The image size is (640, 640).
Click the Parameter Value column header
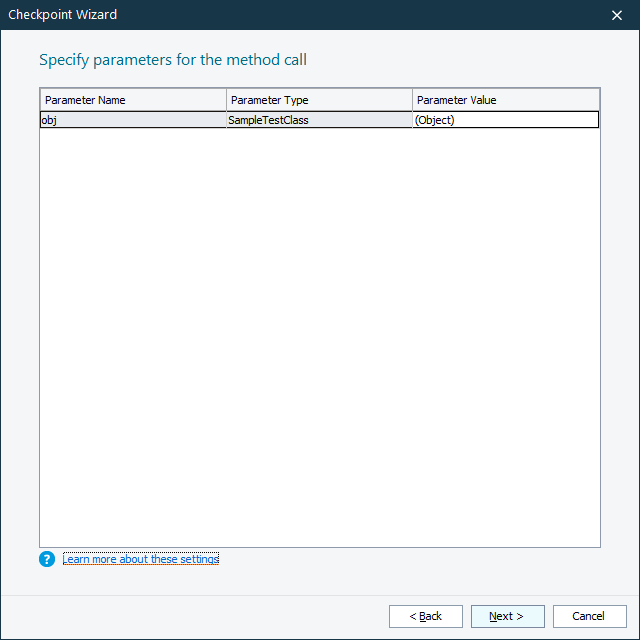point(505,100)
